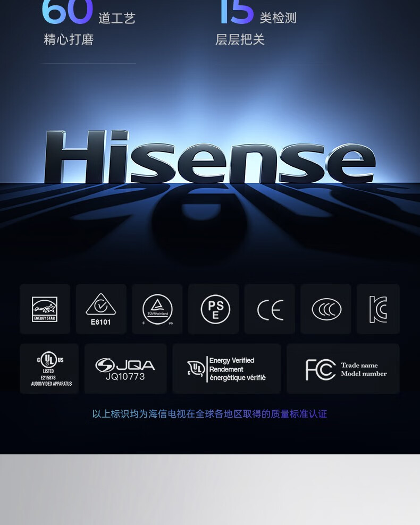The width and height of the screenshot is (420, 525).
Task: Click 'Model number' text in FCC badge
Action: pyautogui.click(x=364, y=374)
